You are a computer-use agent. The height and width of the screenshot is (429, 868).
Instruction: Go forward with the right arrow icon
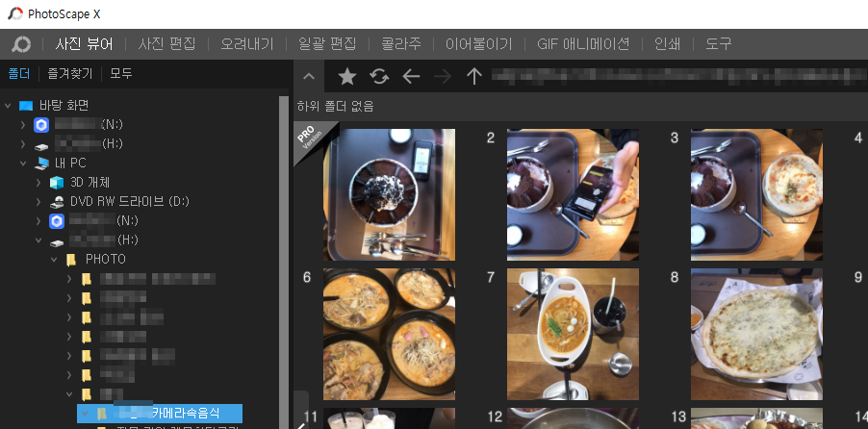[x=443, y=76]
